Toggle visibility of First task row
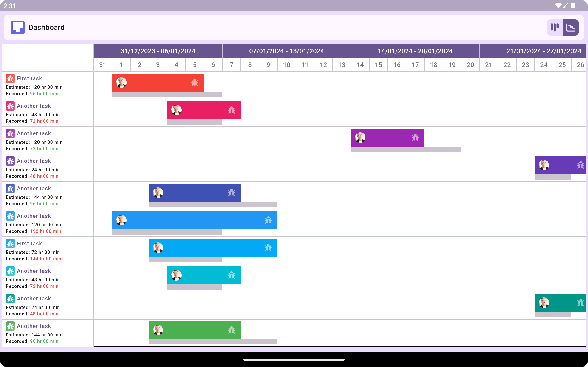Viewport: 588px width, 367px height. 10,78
